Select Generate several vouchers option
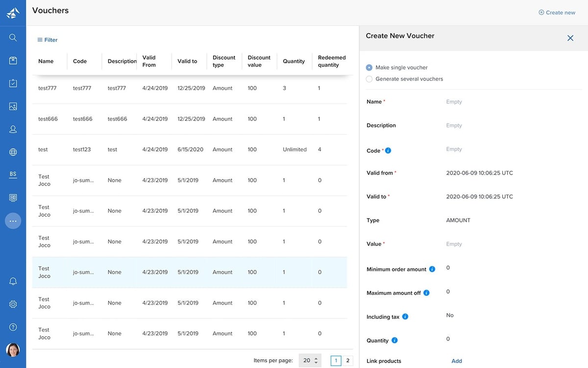Viewport: 588px width, 368px height. 369,79
